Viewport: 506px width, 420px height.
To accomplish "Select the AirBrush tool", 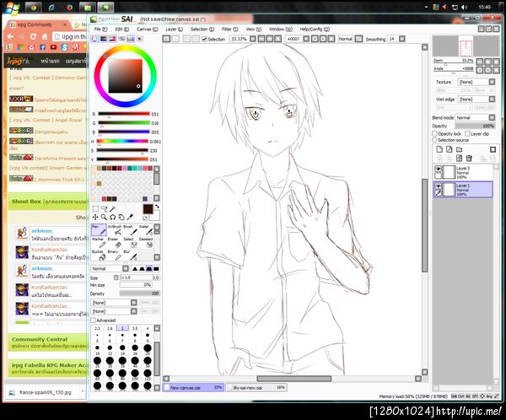I will [115, 230].
